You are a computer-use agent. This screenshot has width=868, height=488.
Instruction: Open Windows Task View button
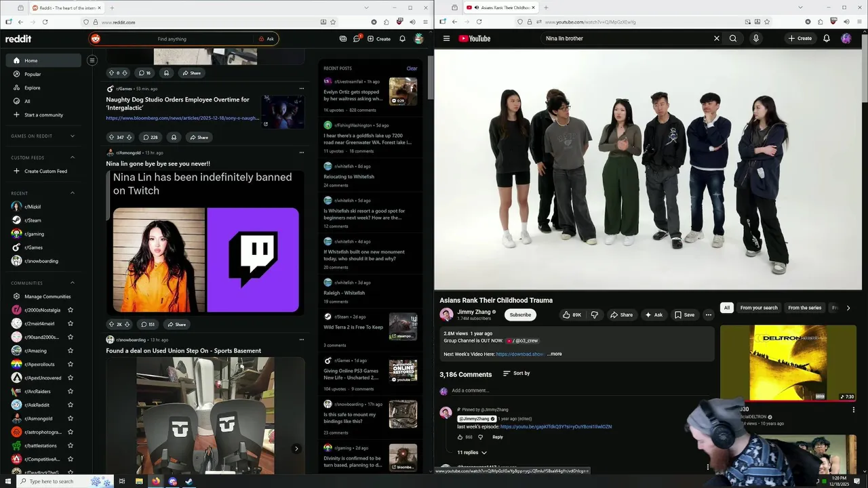tap(122, 481)
